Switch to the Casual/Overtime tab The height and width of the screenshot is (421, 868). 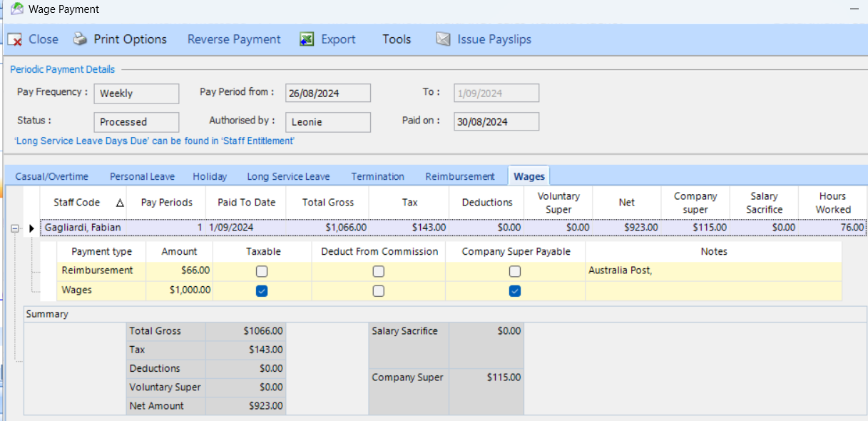52,176
